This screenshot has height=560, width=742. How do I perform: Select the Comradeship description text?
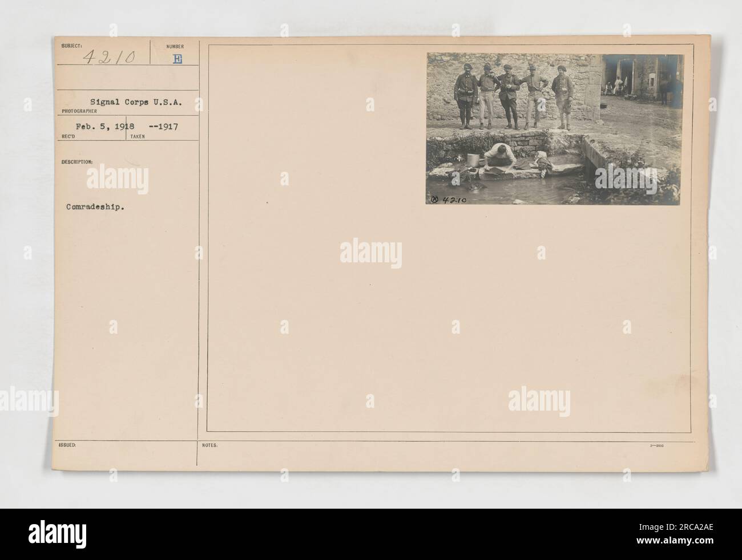point(96,208)
